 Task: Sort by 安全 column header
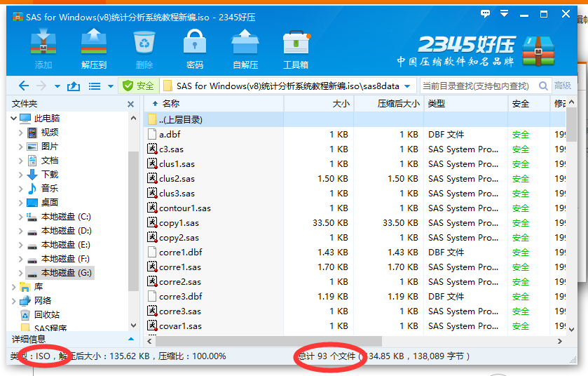pos(529,104)
